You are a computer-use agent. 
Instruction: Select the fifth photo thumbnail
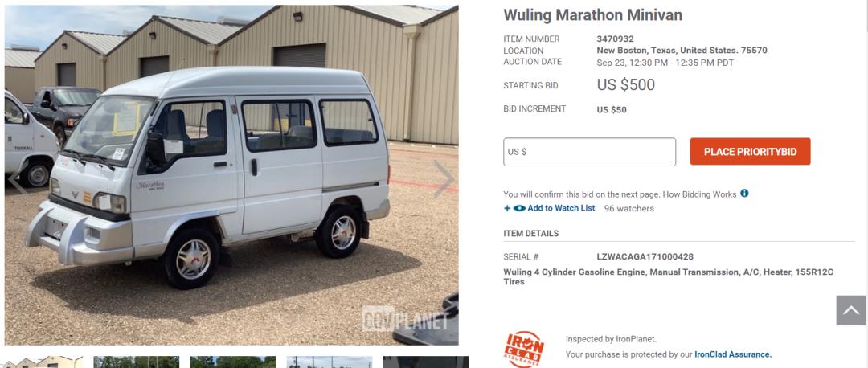point(426,362)
